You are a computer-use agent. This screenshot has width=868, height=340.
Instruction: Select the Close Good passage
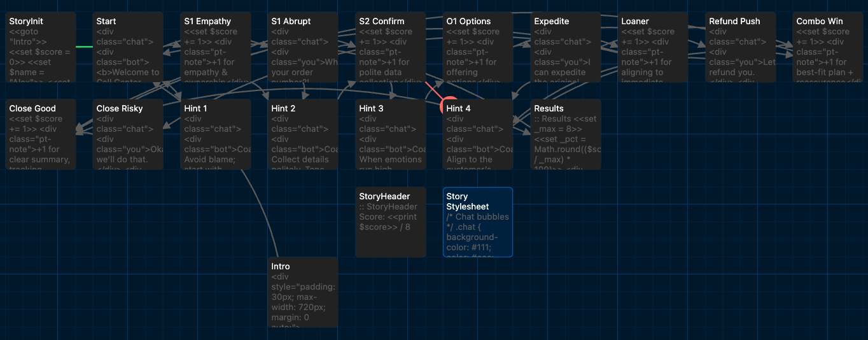[41, 134]
